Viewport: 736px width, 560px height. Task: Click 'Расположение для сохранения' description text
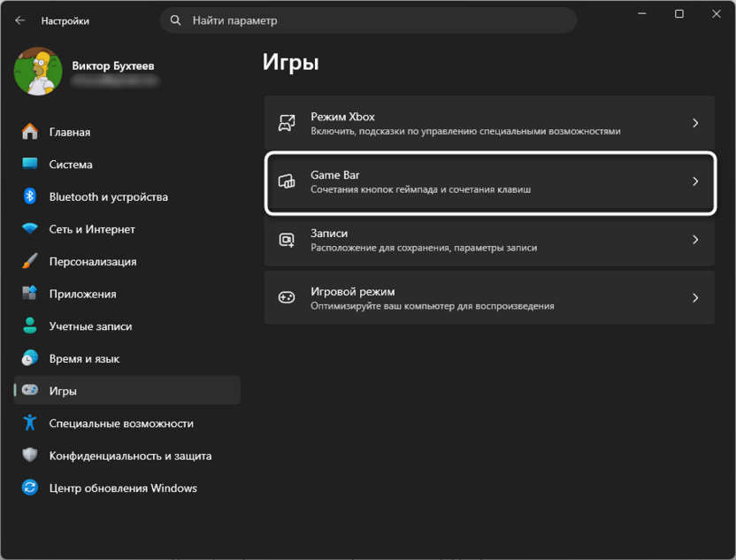tap(424, 248)
